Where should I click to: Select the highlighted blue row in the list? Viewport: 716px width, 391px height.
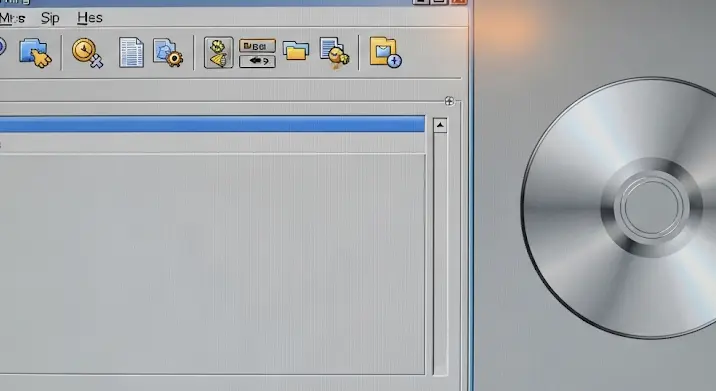tap(212, 124)
